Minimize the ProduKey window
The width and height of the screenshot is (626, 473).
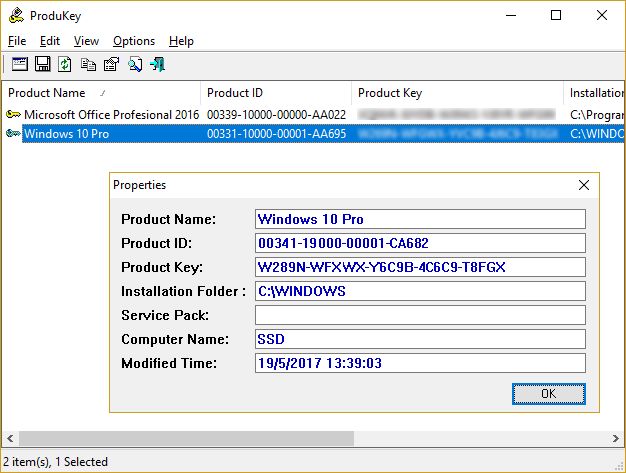[x=511, y=16]
